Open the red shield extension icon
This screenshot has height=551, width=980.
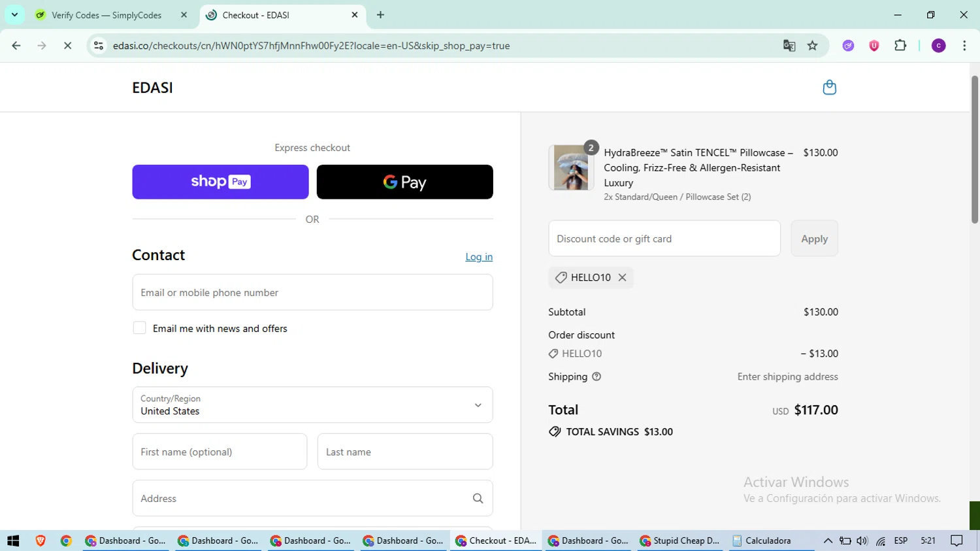(874, 46)
